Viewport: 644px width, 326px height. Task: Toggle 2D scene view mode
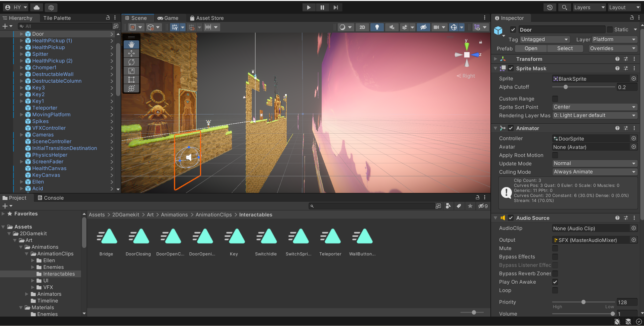362,27
